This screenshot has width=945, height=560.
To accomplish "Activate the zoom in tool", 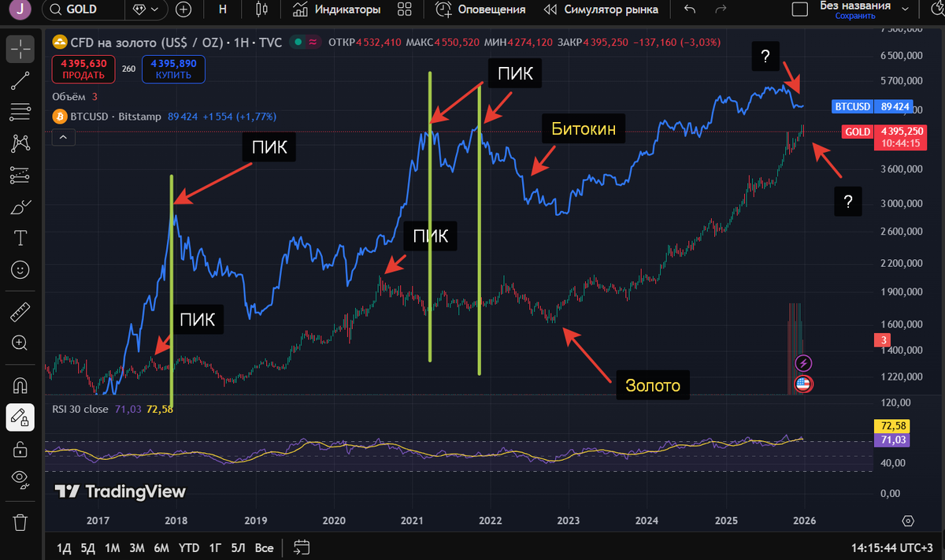I will point(20,343).
